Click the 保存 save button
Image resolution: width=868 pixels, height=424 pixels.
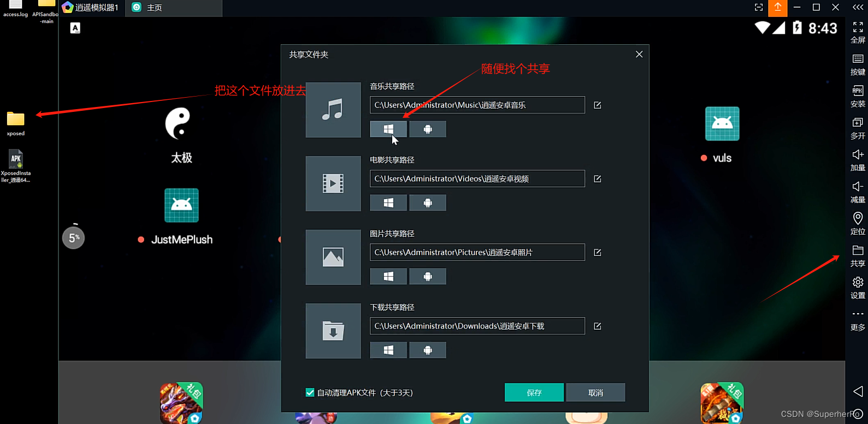point(534,392)
